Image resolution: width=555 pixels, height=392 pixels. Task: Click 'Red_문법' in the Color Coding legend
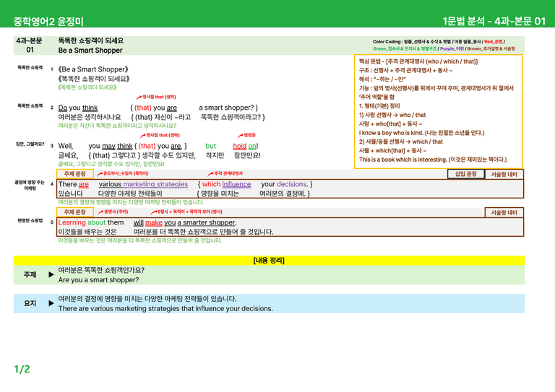point(493,42)
